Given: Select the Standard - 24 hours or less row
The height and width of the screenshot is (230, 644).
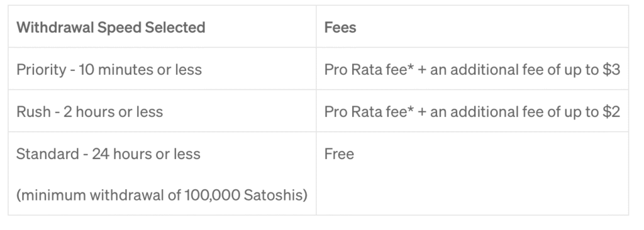Looking at the screenshot, I should coord(318,173).
